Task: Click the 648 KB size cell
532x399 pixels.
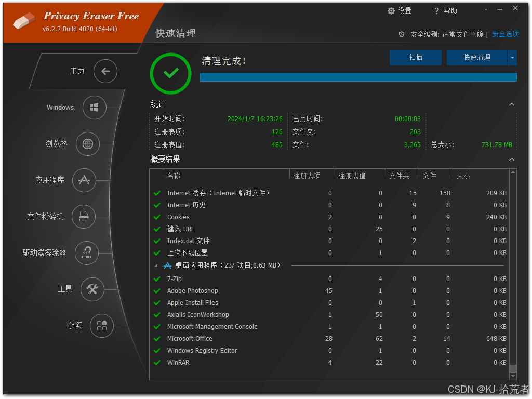Action: point(496,339)
